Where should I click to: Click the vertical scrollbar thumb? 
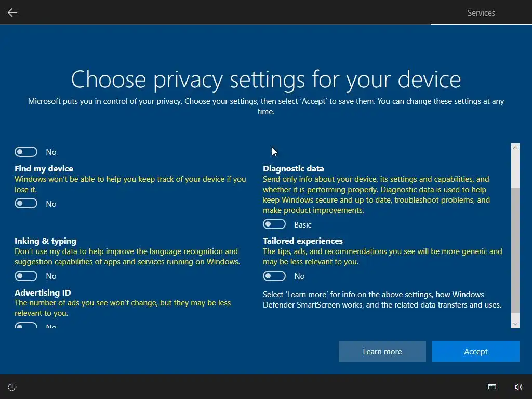point(515,249)
